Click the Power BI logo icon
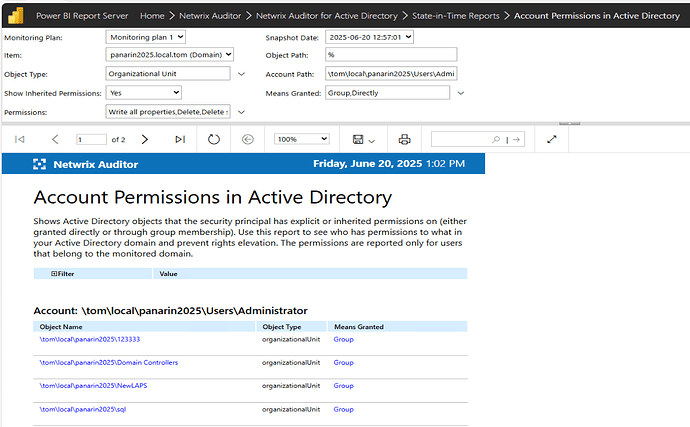The width and height of the screenshot is (690, 427). (16, 16)
